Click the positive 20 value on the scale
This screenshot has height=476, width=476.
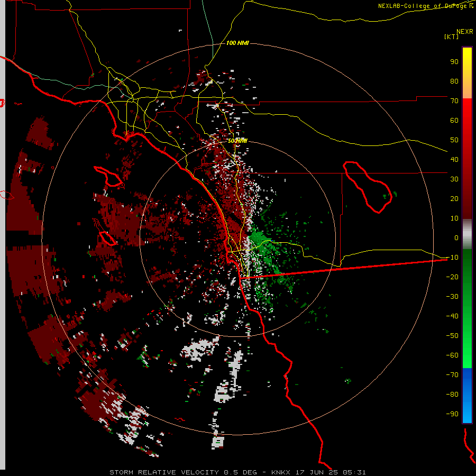454,198
